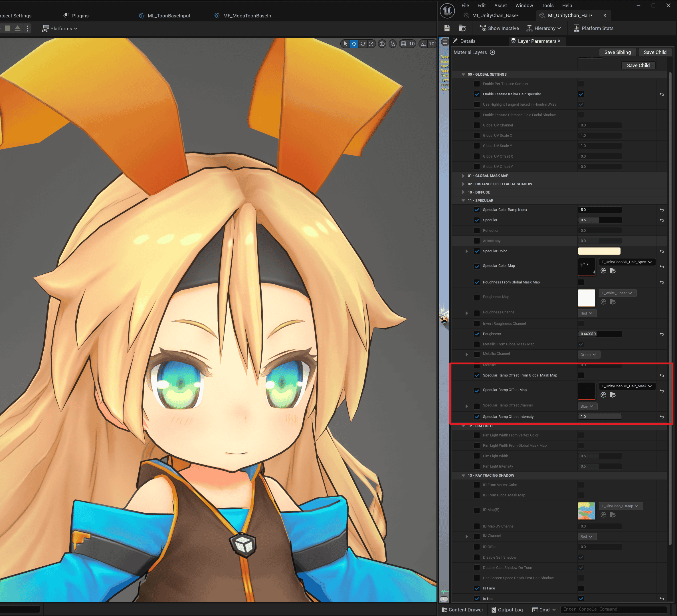Image resolution: width=677 pixels, height=616 pixels.
Task: Toggle rotation angle snapping icon
Action: pos(423,44)
